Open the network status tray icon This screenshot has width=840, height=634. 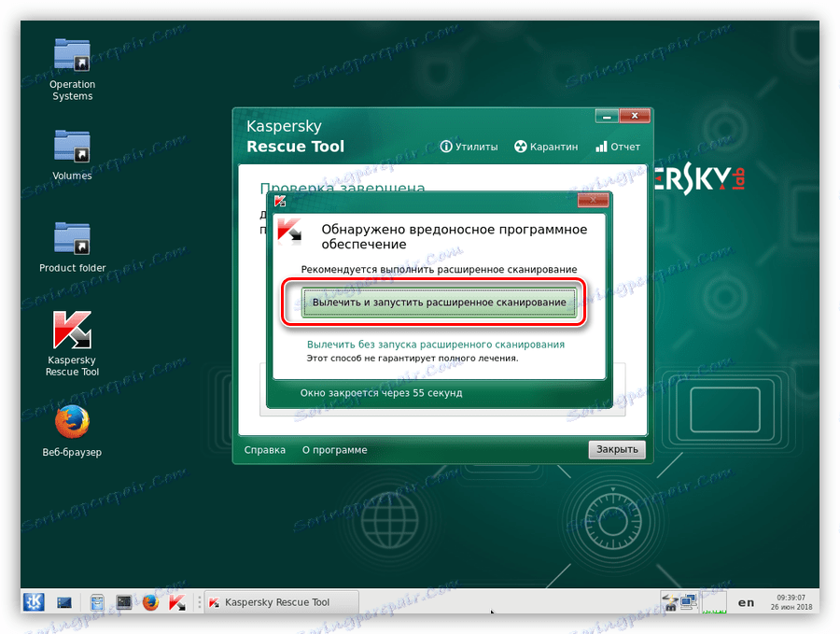tap(689, 602)
